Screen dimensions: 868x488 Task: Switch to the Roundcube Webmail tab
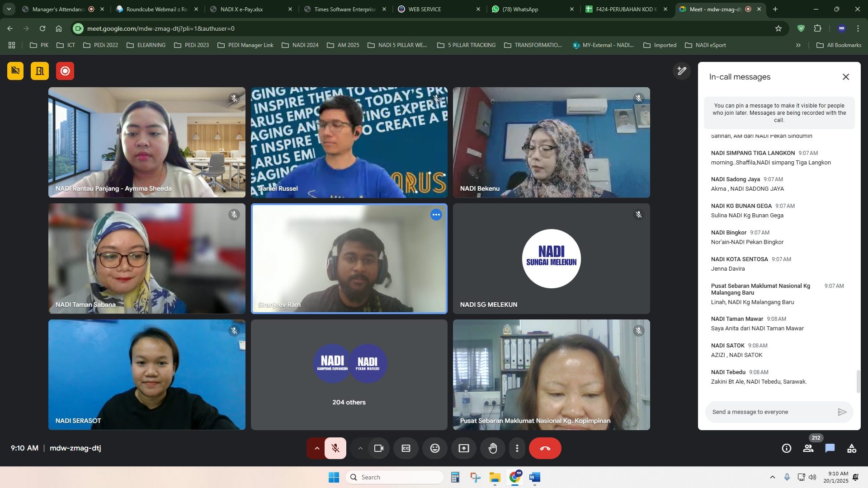(156, 9)
